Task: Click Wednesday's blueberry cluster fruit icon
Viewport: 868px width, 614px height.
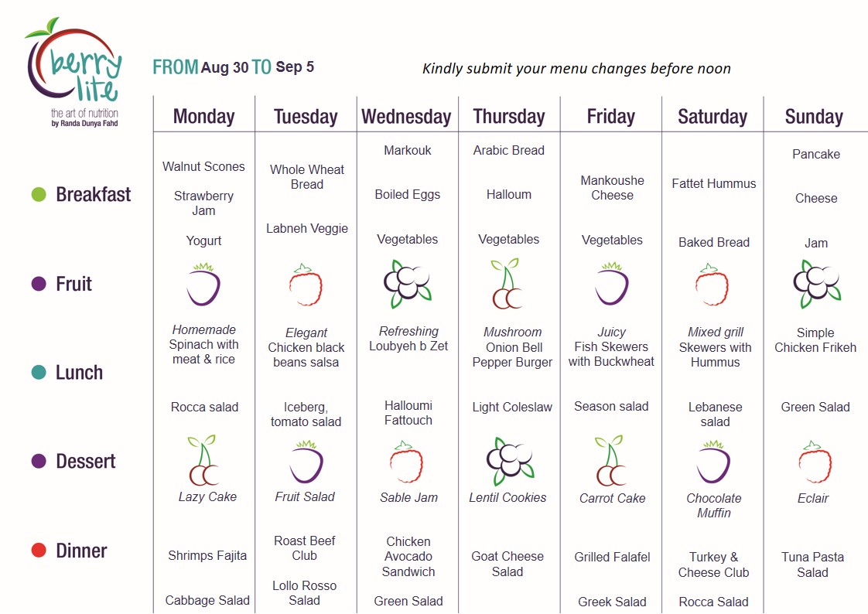Action: (408, 283)
